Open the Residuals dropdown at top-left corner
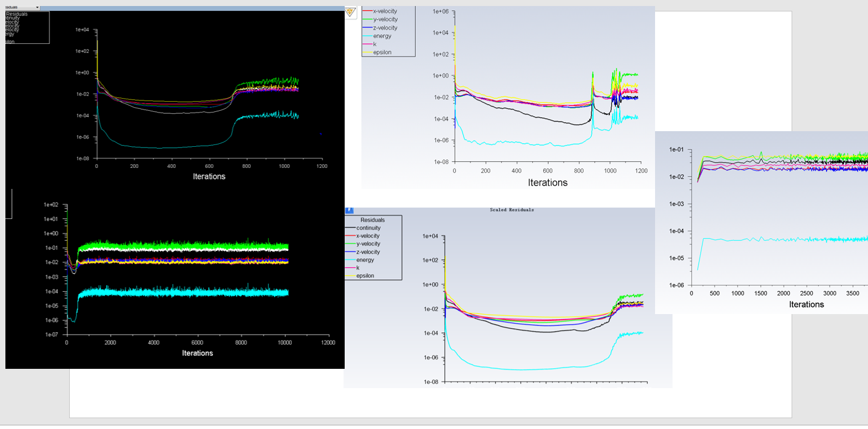The width and height of the screenshot is (868, 429). (22, 8)
